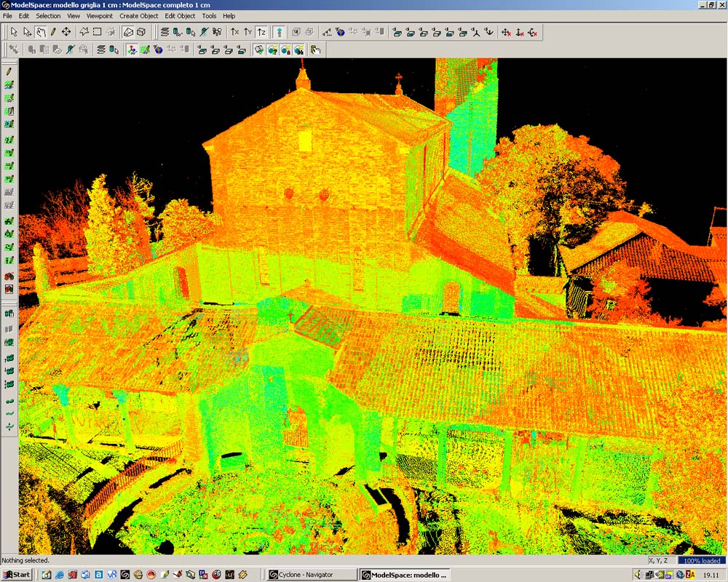Toggle orthographic view cube mode
728x582 pixels.
click(x=141, y=32)
